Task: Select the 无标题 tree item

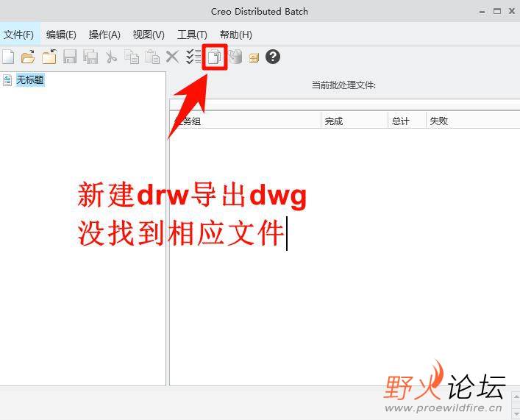Action: 30,80
